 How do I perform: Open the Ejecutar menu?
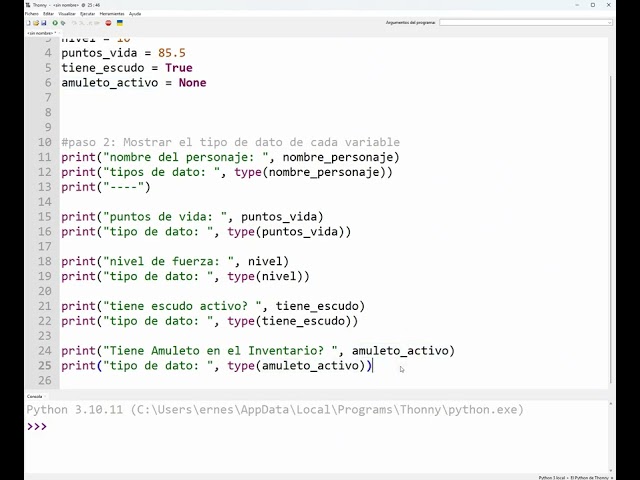87,14
